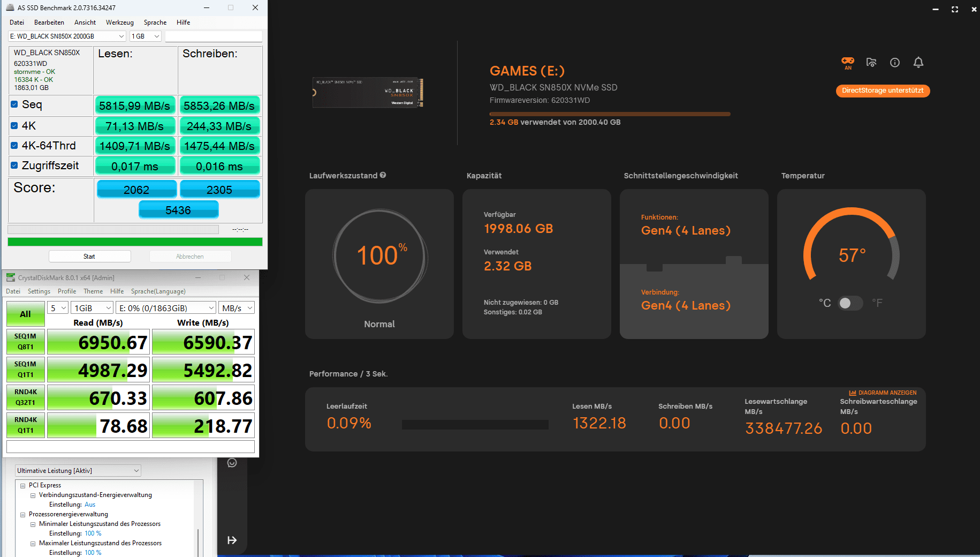This screenshot has width=980, height=557.
Task: Uncheck the Zugriffszeit test checkbox
Action: click(x=14, y=165)
